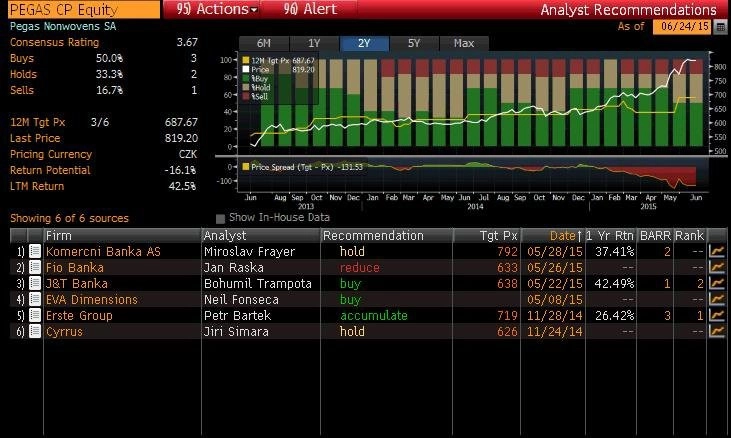Viewport: 731px width, 438px height.
Task: Sort table by Firm column header
Action: coord(122,235)
